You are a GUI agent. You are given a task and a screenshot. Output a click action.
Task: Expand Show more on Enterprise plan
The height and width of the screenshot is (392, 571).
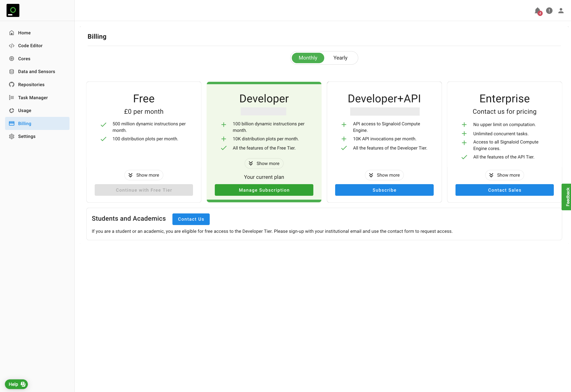click(504, 175)
